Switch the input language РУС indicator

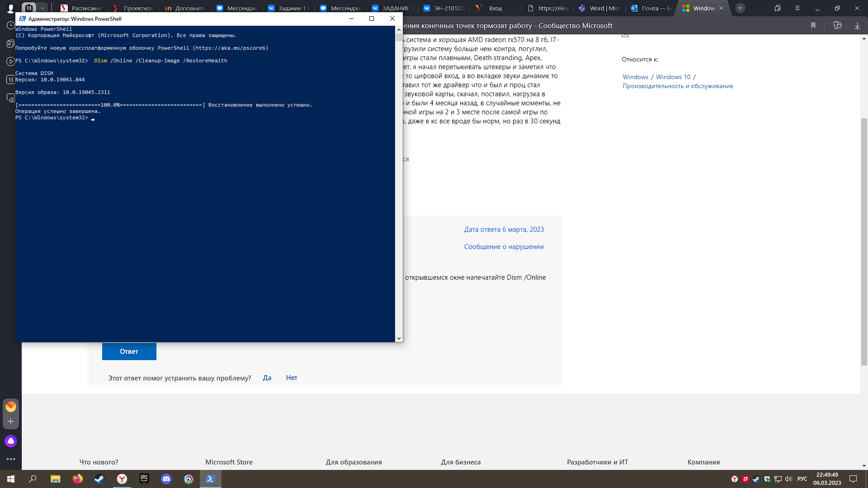tap(802, 479)
